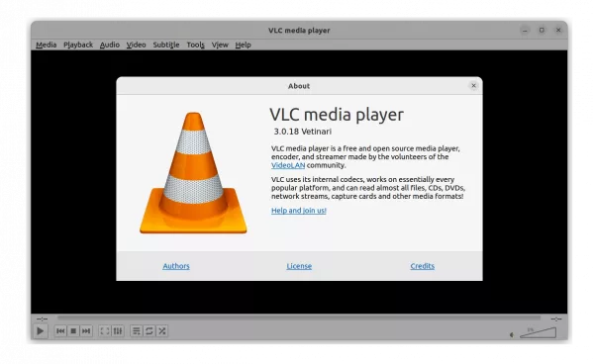Image resolution: width=594 pixels, height=364 pixels.
Task: Follow the VideoLAN link
Action: point(288,165)
